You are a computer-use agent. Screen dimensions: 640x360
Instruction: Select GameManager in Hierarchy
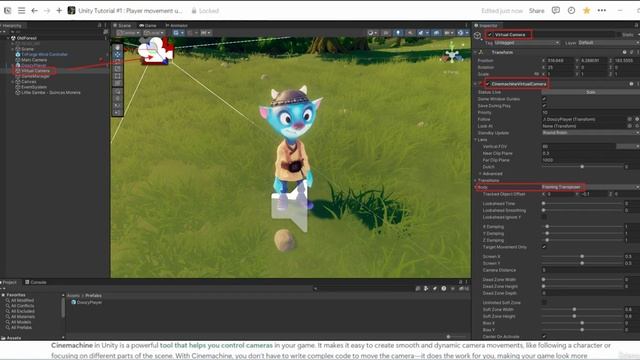[35, 76]
